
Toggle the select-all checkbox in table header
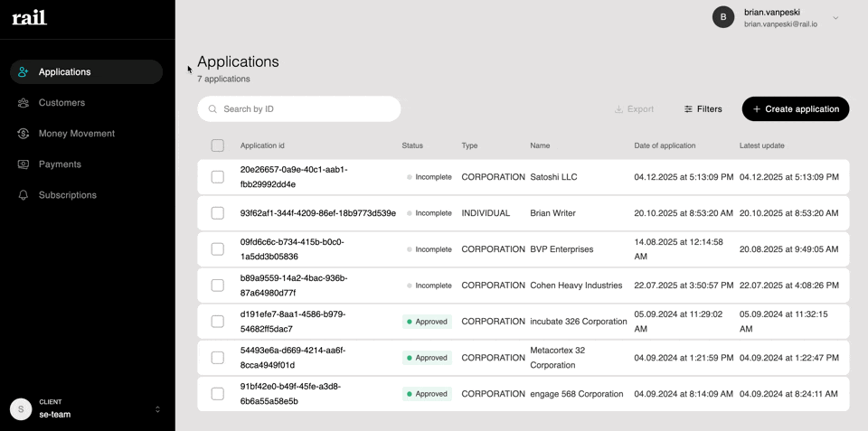pos(217,145)
